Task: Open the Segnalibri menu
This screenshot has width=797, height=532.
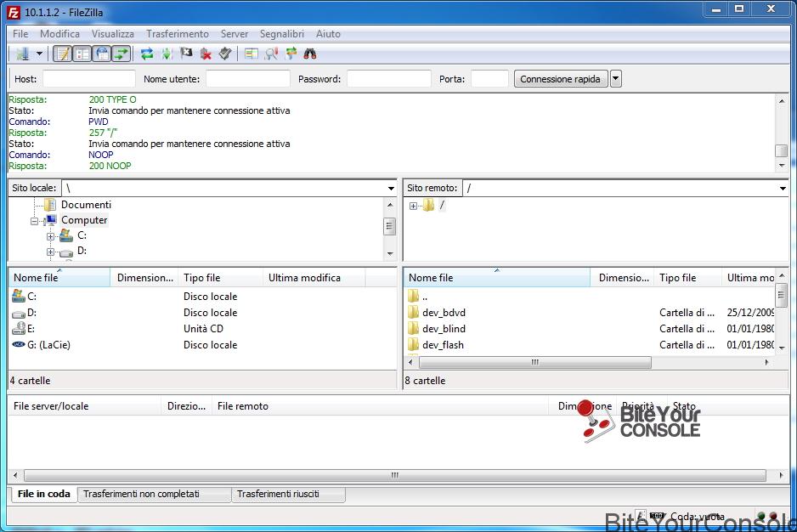Action: pyautogui.click(x=281, y=33)
